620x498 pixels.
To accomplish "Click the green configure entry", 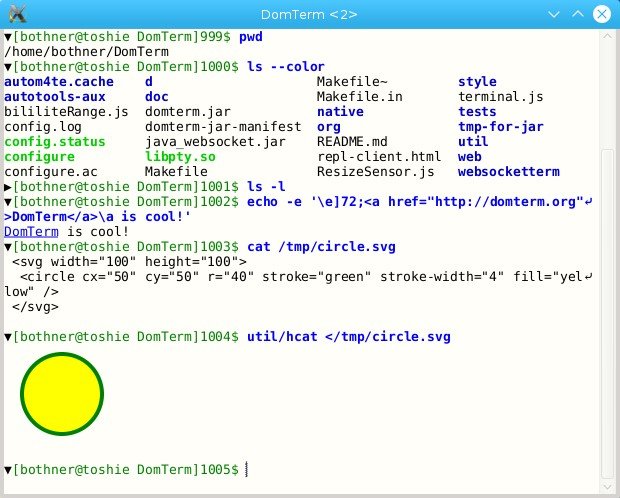I will click(39, 157).
